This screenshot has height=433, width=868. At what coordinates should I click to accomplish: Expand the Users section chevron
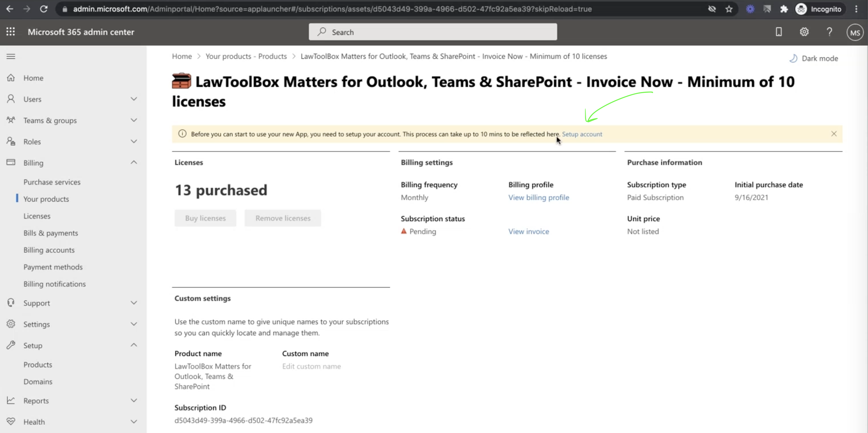133,99
